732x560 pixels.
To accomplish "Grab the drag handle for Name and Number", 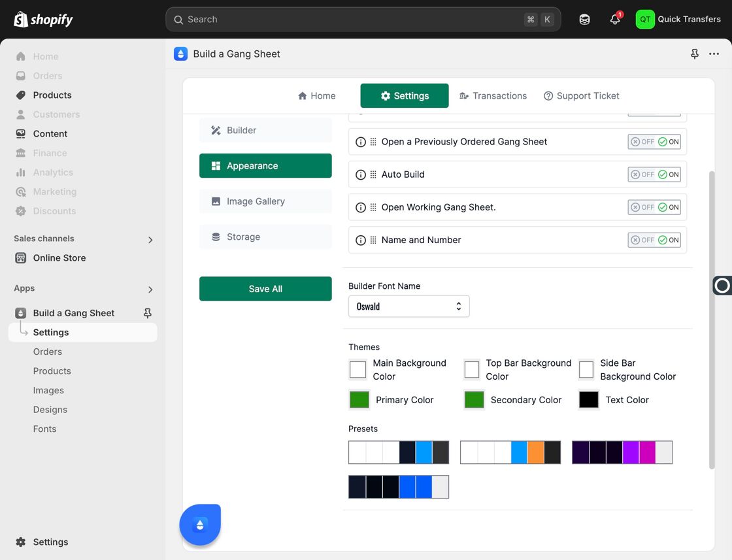I will (x=373, y=240).
